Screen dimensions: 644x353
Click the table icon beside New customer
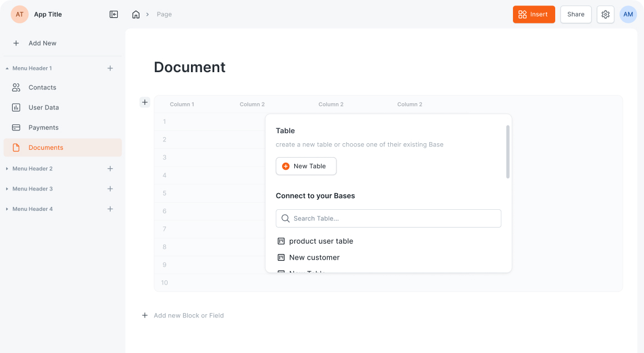(x=280, y=257)
